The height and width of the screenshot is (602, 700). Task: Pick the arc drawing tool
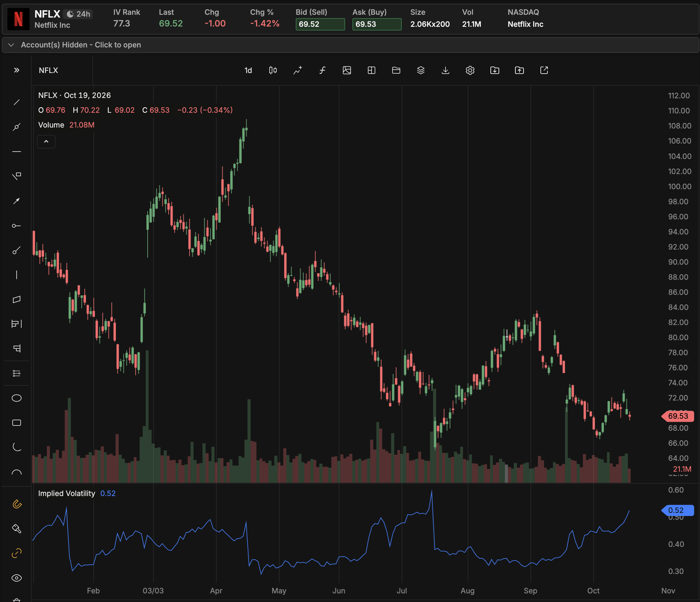click(17, 472)
